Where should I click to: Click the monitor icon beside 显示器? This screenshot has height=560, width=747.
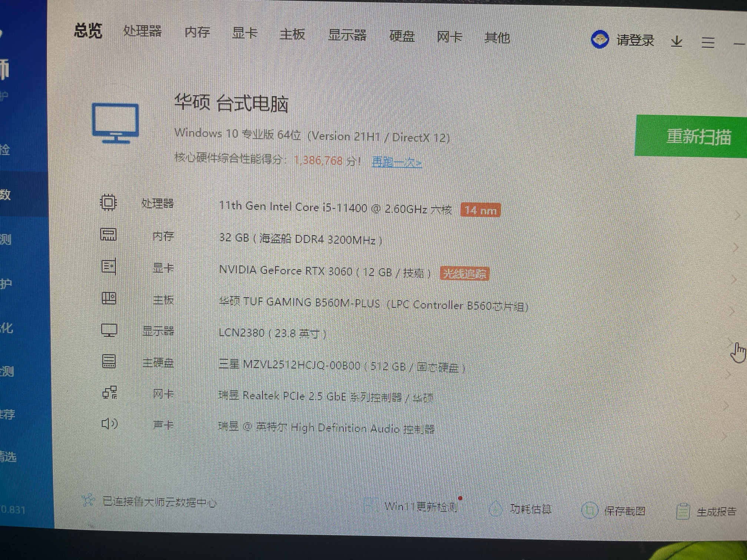[x=109, y=330]
